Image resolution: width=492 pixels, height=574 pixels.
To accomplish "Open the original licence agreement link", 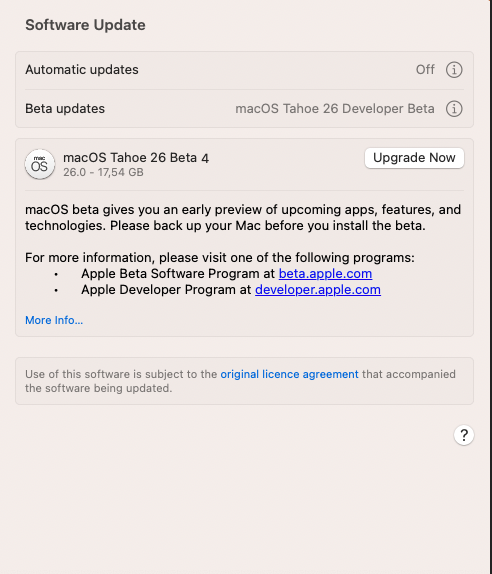I will 289,374.
